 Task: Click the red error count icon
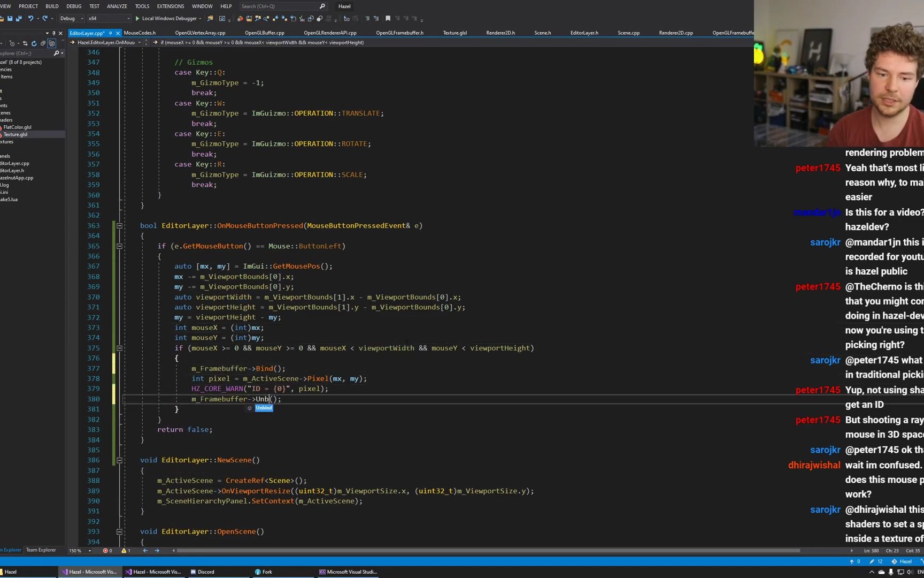[105, 551]
